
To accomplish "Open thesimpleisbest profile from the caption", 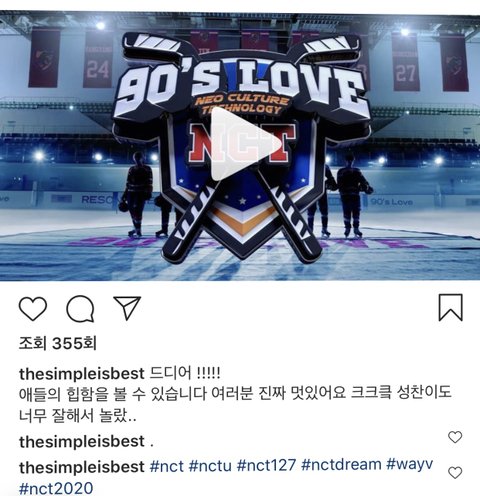I will pyautogui.click(x=82, y=374).
